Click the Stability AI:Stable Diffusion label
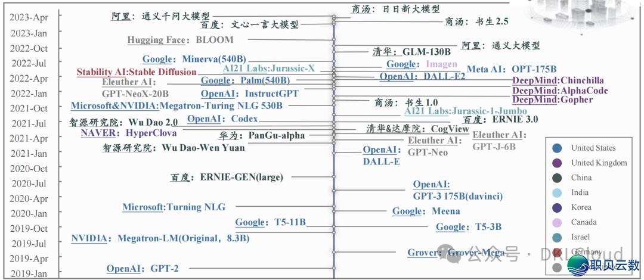 pyautogui.click(x=137, y=72)
